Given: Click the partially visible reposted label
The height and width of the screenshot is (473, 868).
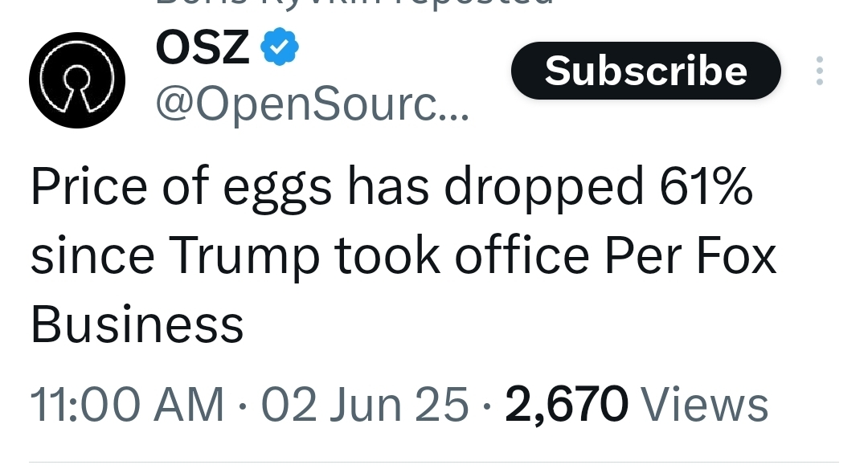Looking at the screenshot, I should click(354, 2).
